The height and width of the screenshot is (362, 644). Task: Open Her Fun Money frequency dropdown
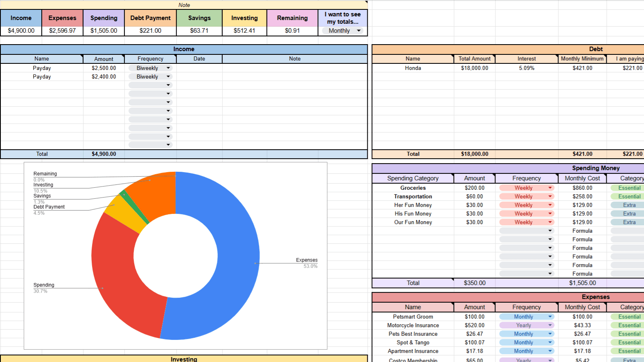pos(526,205)
